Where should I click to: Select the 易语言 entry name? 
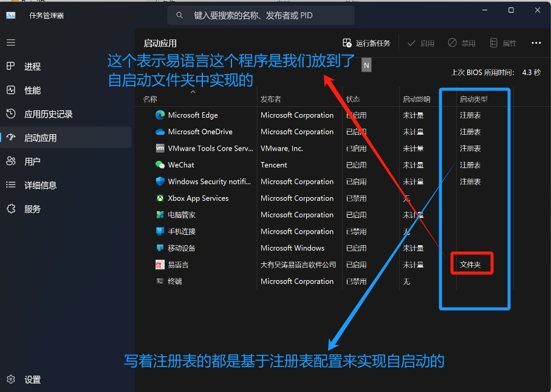[x=178, y=265]
